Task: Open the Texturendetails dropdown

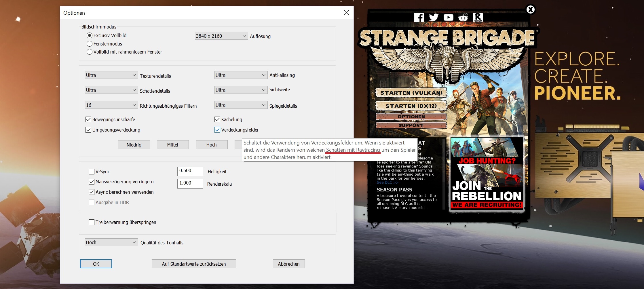Action: [111, 75]
